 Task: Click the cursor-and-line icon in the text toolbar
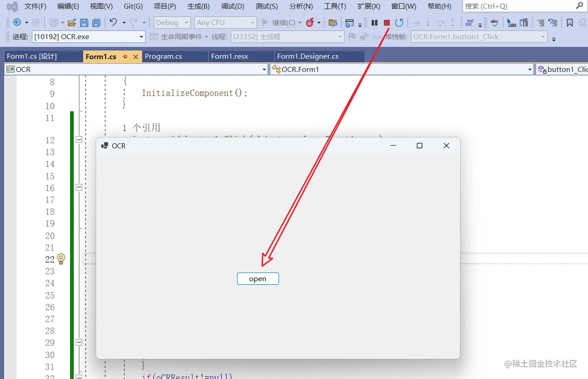[x=512, y=22]
